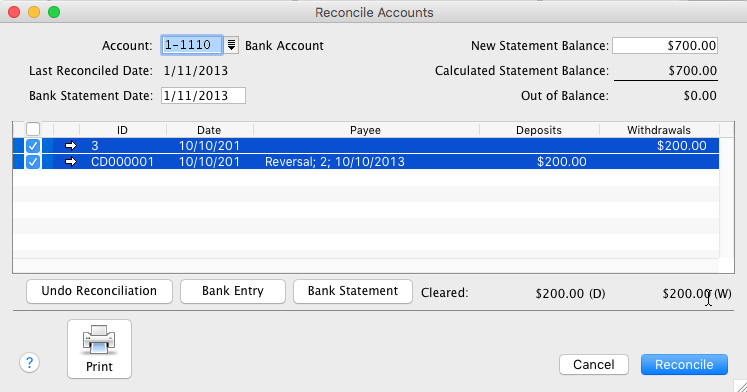Click the date cell in the CD000001 row
747x392 pixels.
[x=209, y=162]
